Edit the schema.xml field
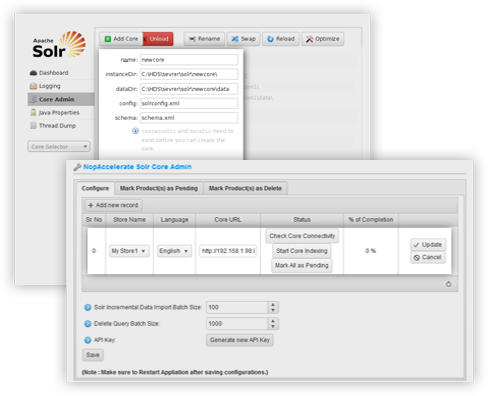 point(189,118)
